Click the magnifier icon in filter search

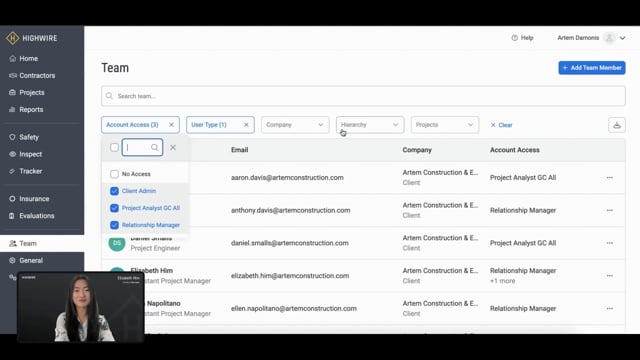[x=155, y=147]
